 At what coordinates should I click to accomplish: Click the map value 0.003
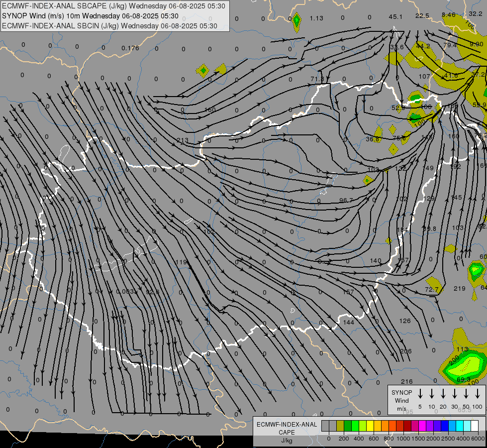(x=125, y=292)
